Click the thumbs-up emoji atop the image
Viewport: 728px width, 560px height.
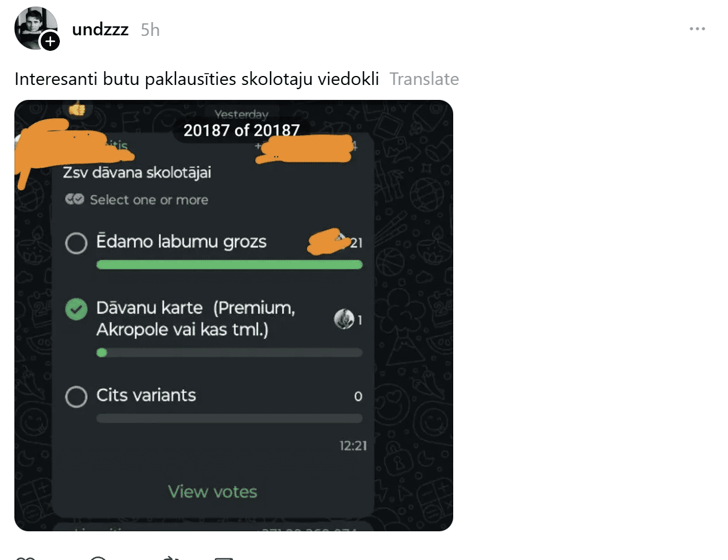point(77,109)
